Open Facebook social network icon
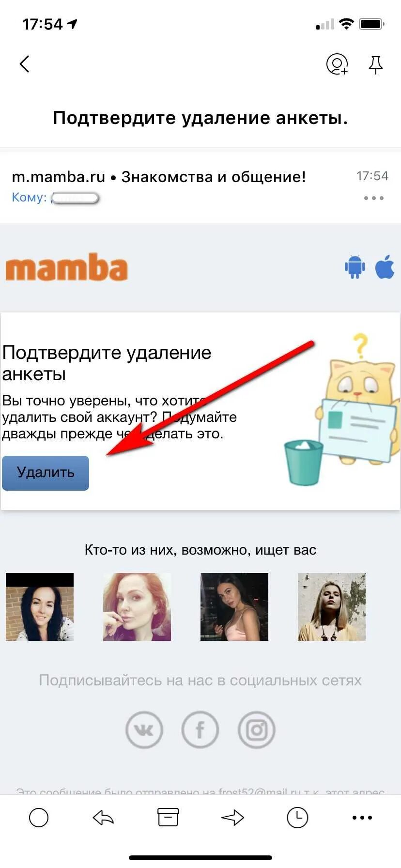401x868 pixels. coord(200,729)
